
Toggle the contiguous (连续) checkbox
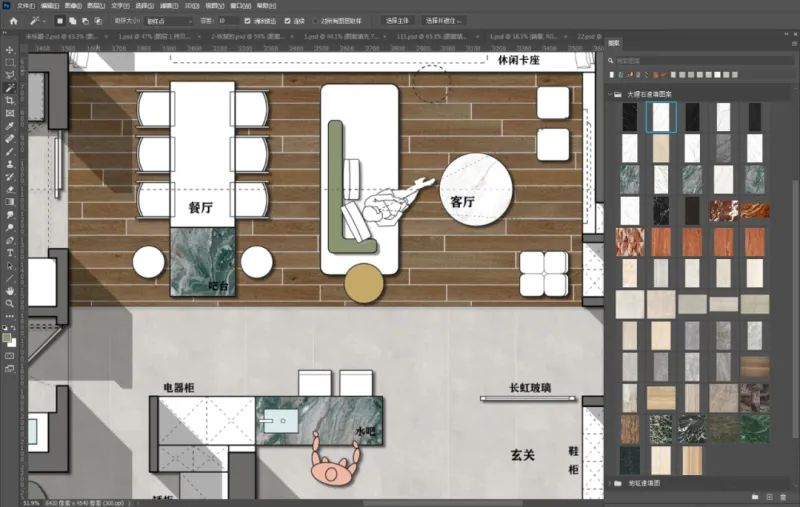[x=289, y=20]
